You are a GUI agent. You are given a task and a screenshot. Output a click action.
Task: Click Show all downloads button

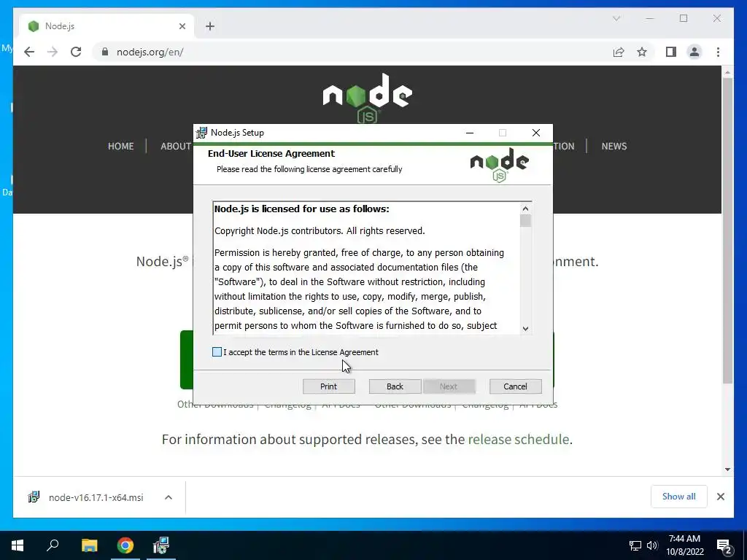click(679, 497)
